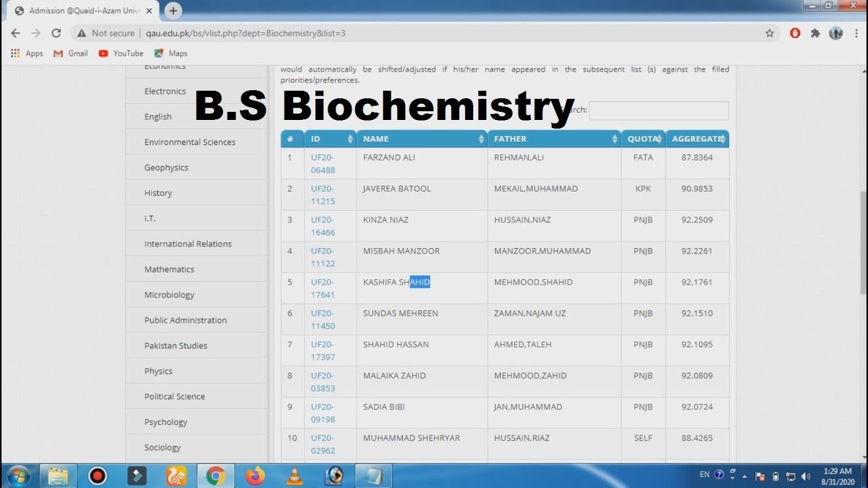
Task: Open Mathematics in the sidebar
Action: (169, 269)
